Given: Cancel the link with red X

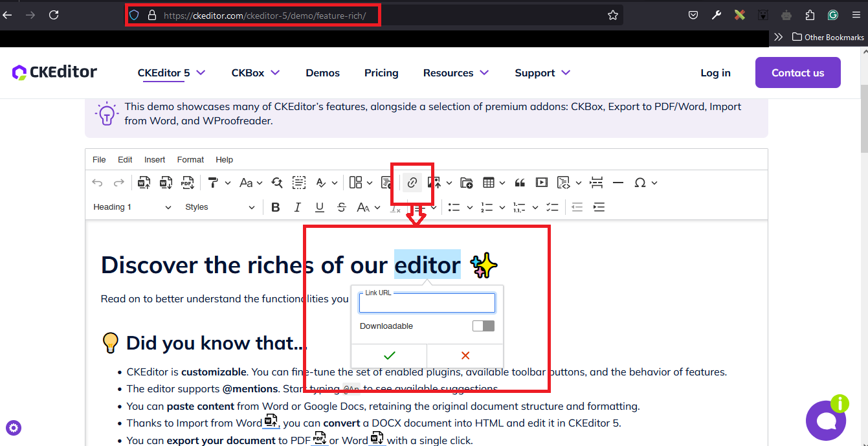Looking at the screenshot, I should tap(465, 355).
